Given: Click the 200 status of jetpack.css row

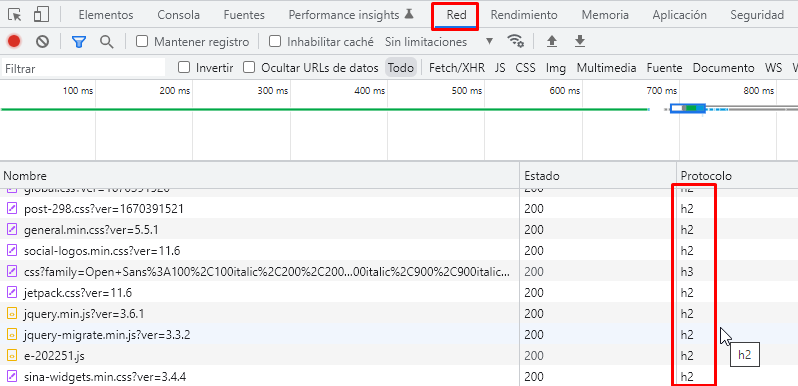Looking at the screenshot, I should coord(534,293).
